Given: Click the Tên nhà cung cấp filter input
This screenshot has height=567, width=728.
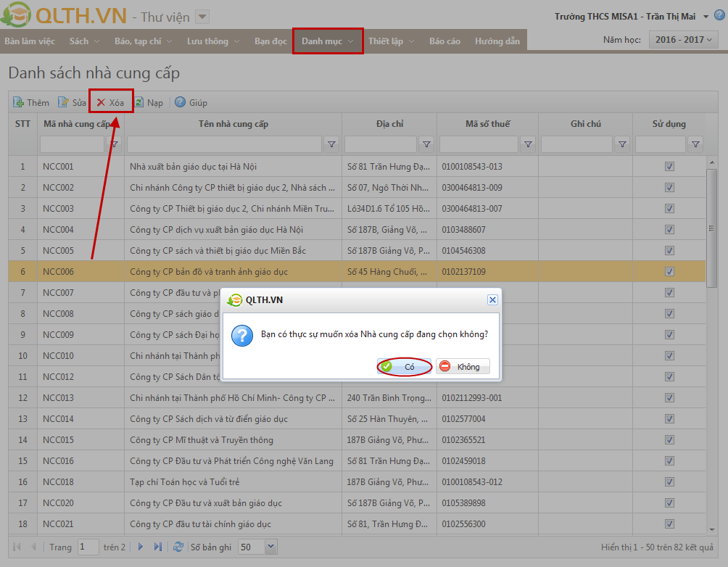Looking at the screenshot, I should [x=224, y=144].
